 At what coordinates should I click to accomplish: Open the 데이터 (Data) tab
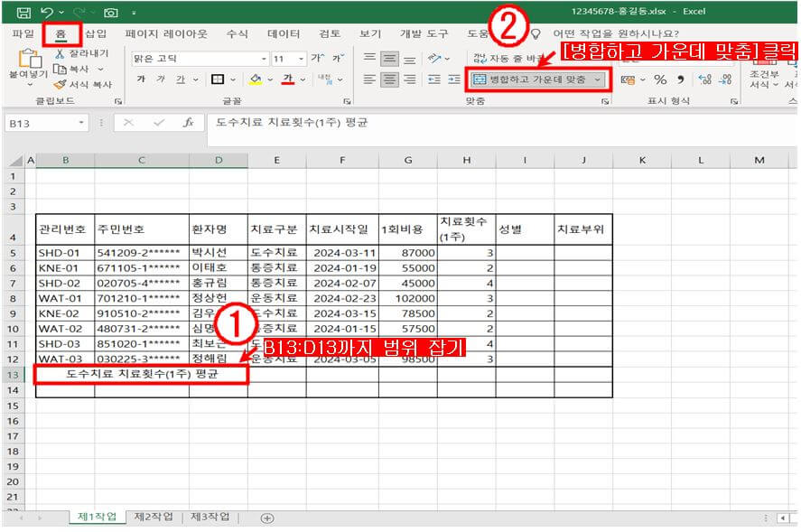284,33
